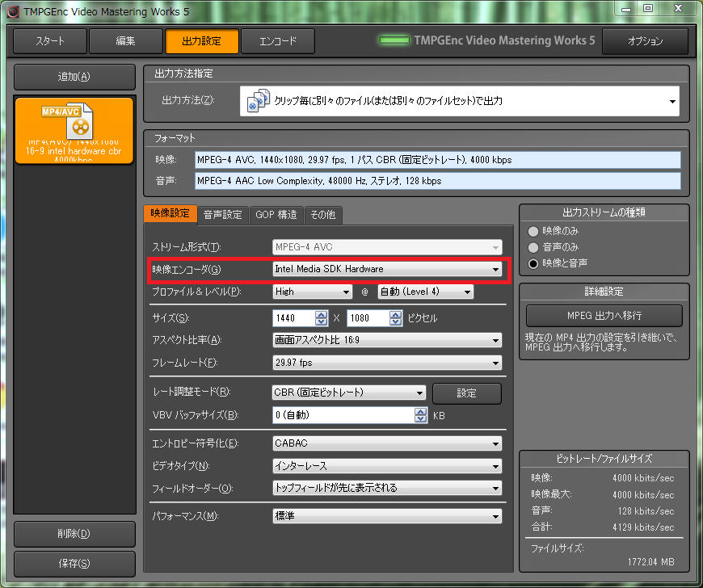Open the スタート tab
The image size is (703, 588).
(50, 41)
